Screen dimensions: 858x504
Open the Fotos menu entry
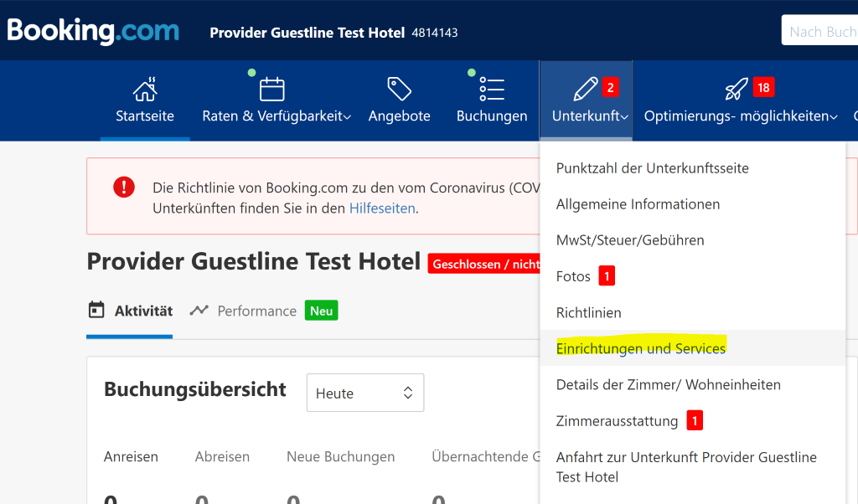tap(573, 276)
